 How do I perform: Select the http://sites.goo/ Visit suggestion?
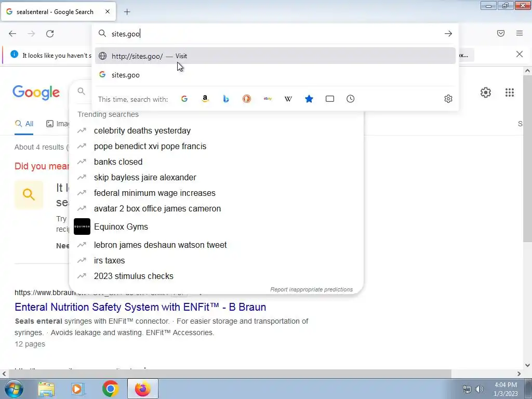tap(275, 56)
